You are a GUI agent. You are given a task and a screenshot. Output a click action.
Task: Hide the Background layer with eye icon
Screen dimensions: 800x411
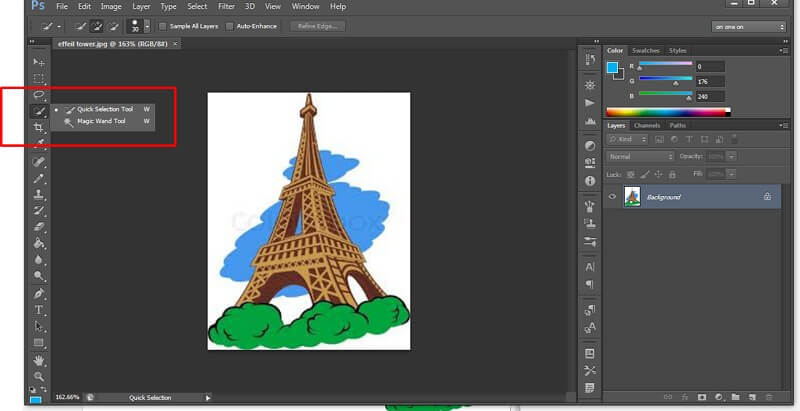tap(613, 197)
